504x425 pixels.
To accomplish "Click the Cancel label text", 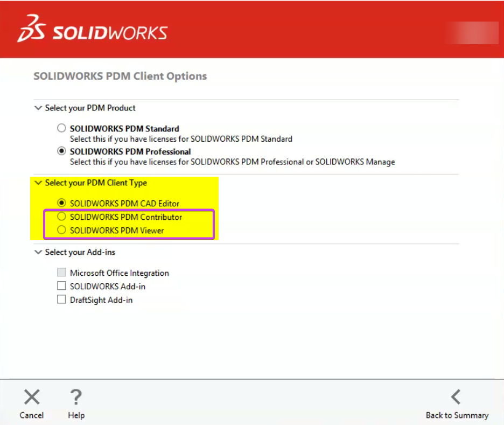I will click(x=31, y=415).
